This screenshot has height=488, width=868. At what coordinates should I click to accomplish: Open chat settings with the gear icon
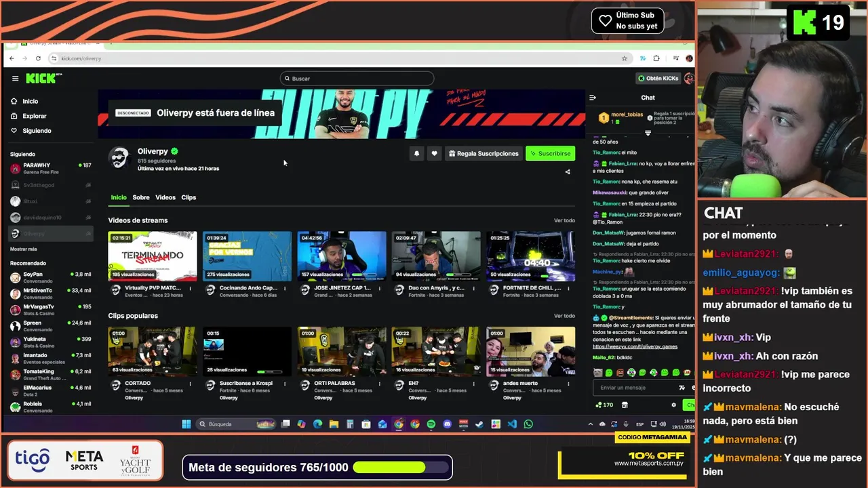coord(673,405)
